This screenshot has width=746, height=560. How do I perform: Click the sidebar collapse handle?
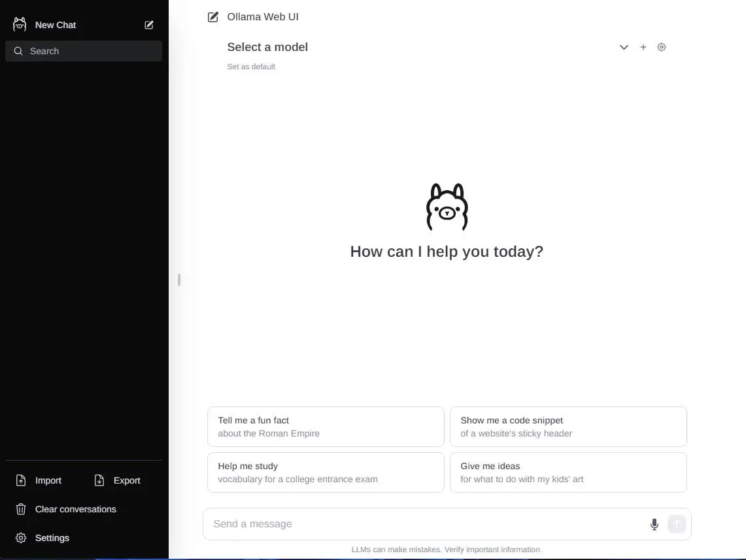coord(179,280)
